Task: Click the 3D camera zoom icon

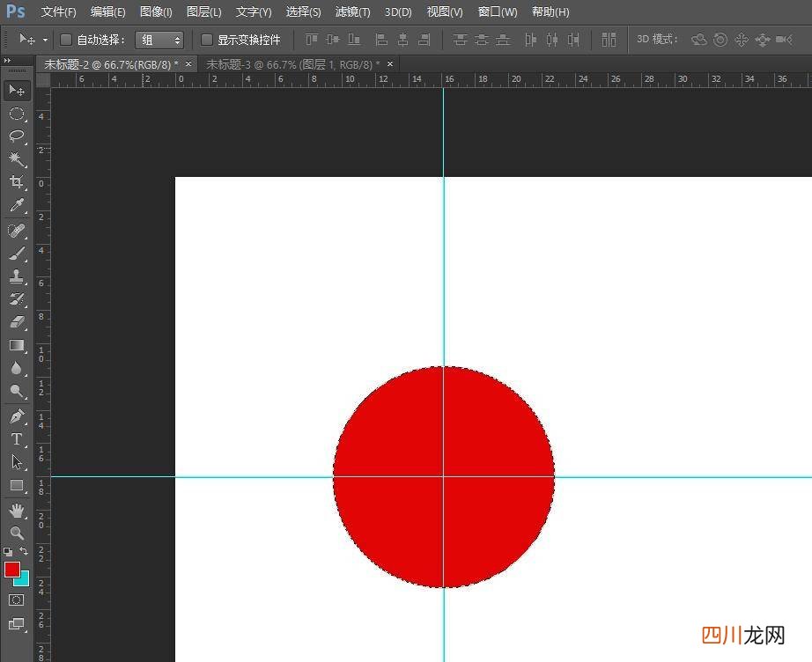Action: pos(784,40)
